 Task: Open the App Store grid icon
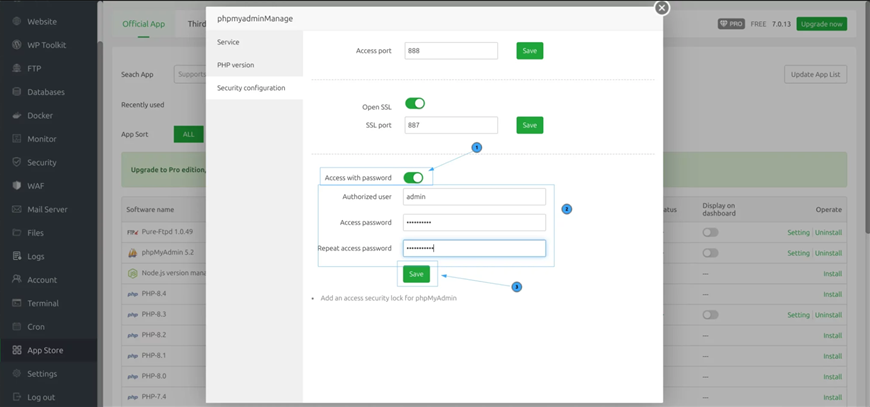(17, 350)
